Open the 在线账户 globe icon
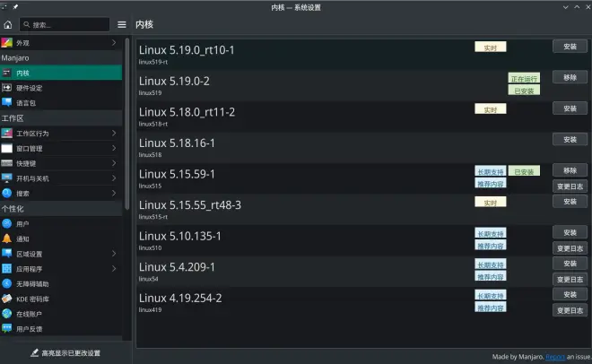 [x=7, y=314]
